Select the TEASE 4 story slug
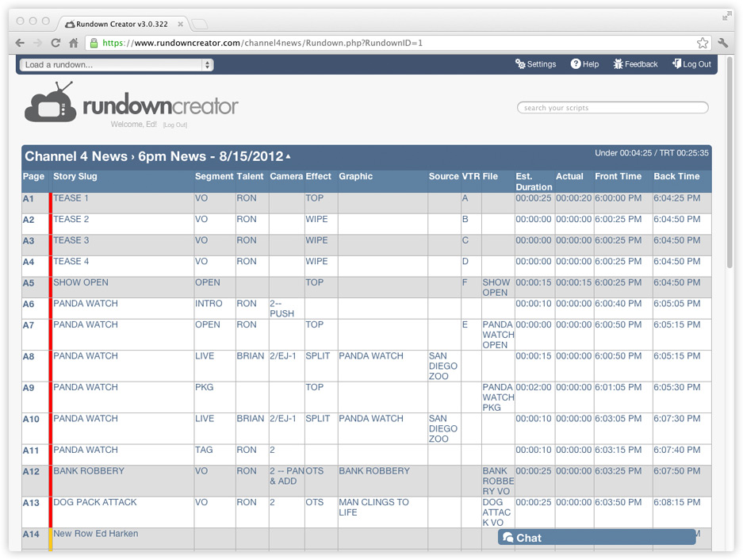The width and height of the screenshot is (743, 560). [71, 261]
